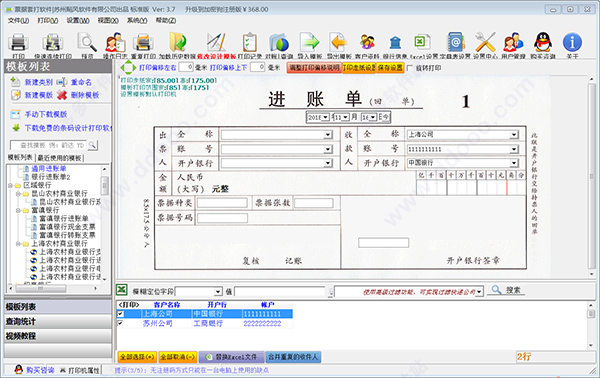Open the 用户管理 user management icon

click(x=514, y=42)
